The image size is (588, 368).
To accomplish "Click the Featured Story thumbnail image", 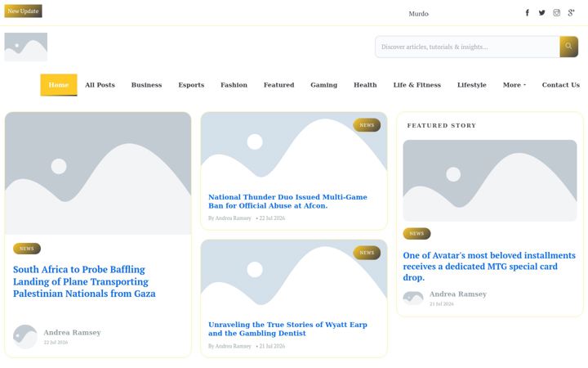I will point(490,180).
